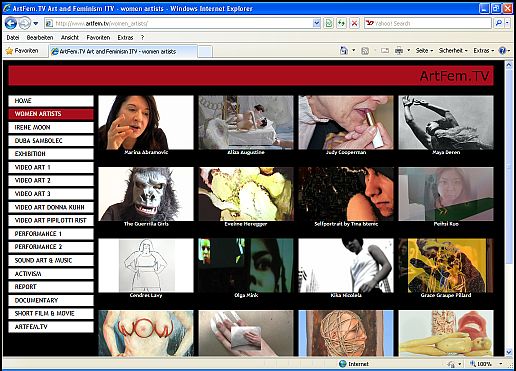The height and width of the screenshot is (371, 516).
Task: Open the SOUND ART & MUSIC link
Action: [51, 260]
